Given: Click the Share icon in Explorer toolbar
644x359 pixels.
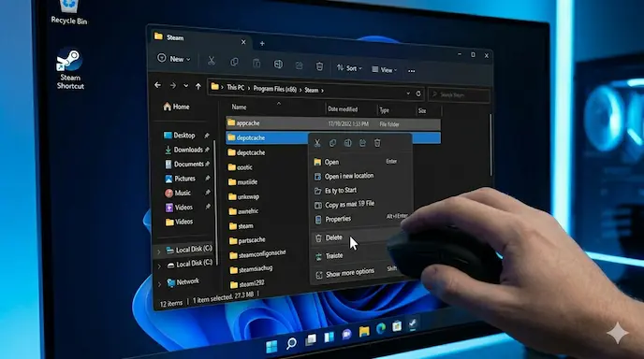Looking at the screenshot, I should (299, 65).
